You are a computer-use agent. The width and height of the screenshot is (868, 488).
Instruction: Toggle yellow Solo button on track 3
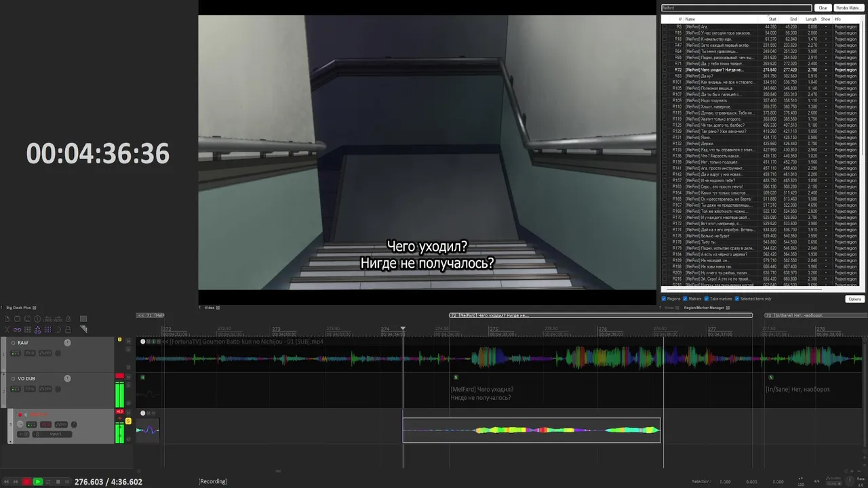pyautogui.click(x=128, y=421)
